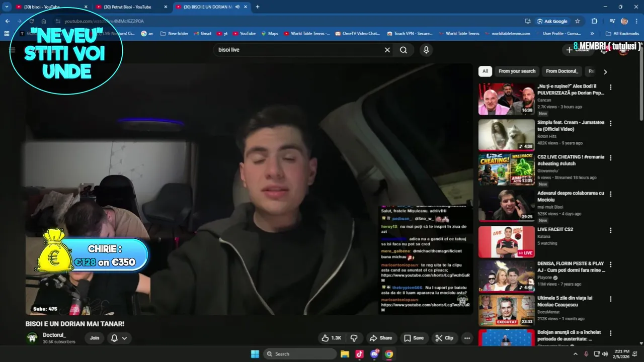Open Chrome media controls icon
The height and width of the screenshot is (362, 644).
pos(612,21)
